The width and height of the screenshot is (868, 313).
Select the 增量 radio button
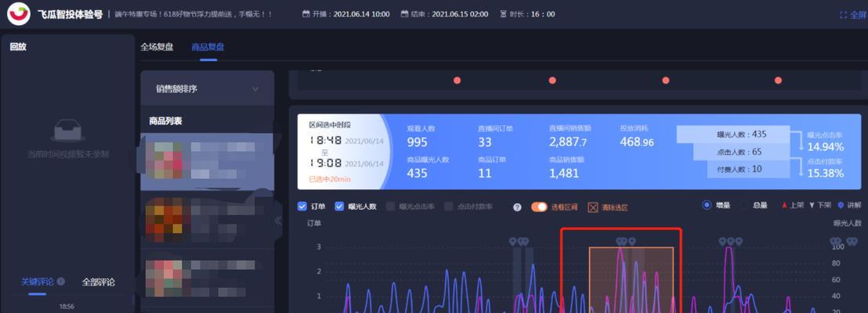click(707, 205)
